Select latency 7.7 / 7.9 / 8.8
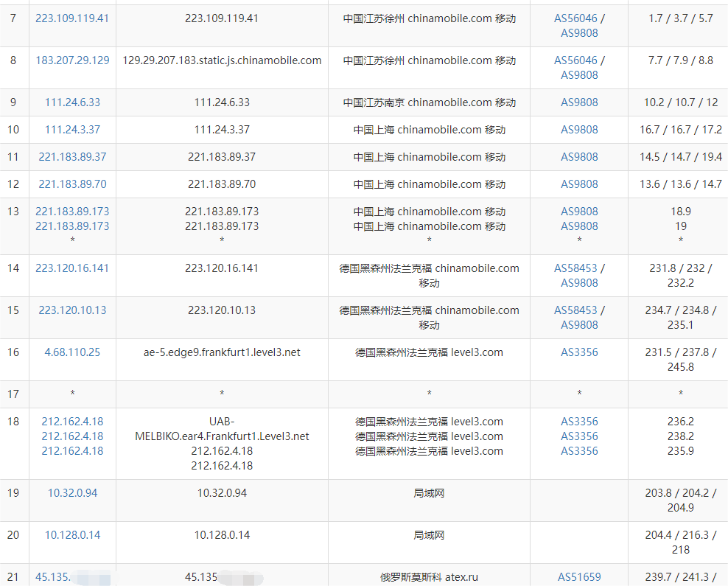Viewport: 728px width, 586px height. [681, 60]
